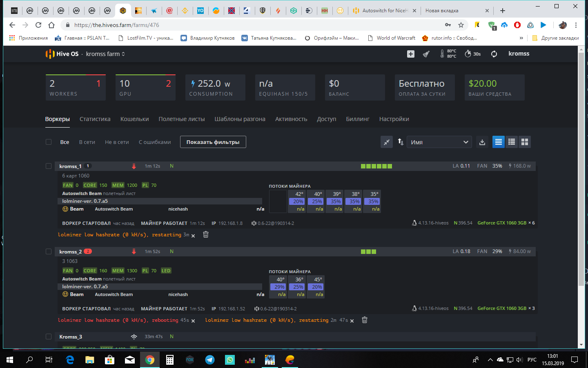Click the download export icon

[x=482, y=142]
